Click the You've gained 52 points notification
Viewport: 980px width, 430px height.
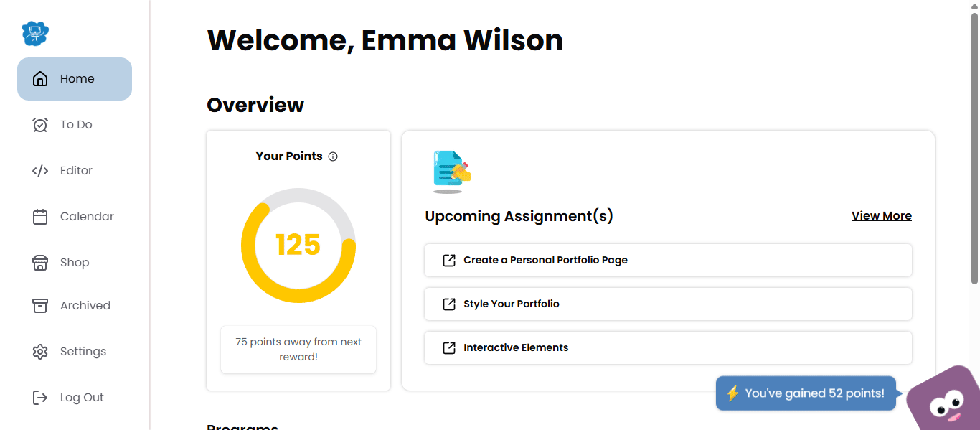806,393
